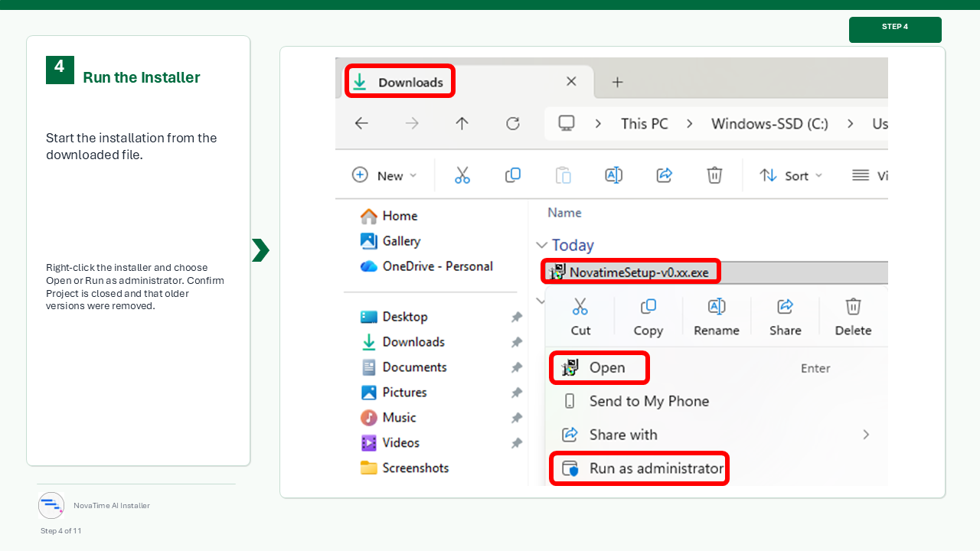Click the pin icon beside Desktop
This screenshot has width=980, height=551.
coord(517,317)
